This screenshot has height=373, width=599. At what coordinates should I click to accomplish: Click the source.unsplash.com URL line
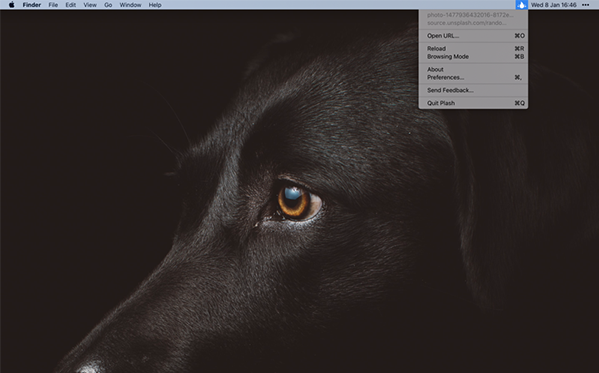point(467,23)
